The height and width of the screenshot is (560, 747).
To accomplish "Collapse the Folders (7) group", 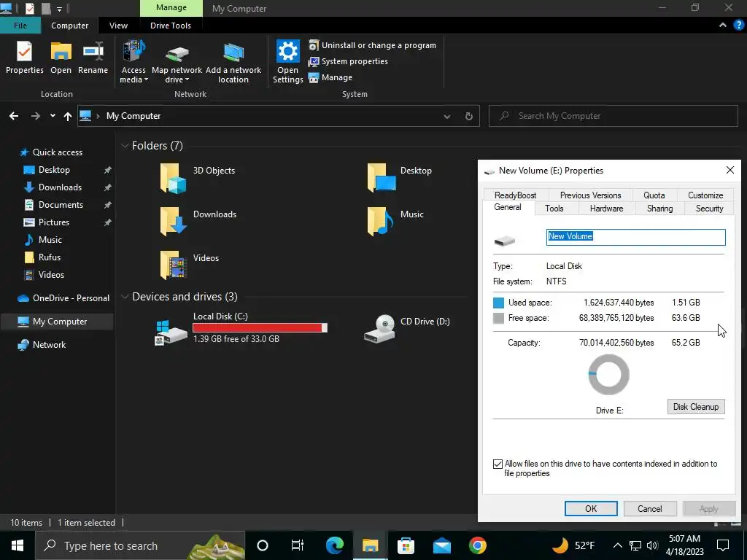I will click(125, 146).
